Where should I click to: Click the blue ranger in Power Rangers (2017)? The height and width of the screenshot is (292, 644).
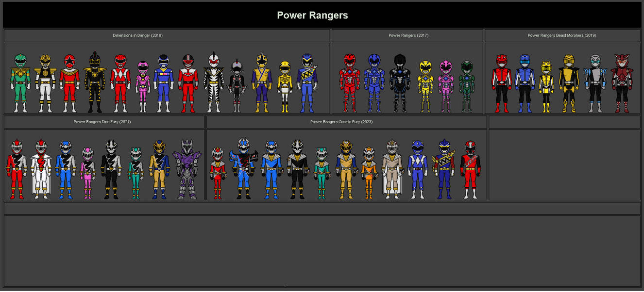[374, 83]
